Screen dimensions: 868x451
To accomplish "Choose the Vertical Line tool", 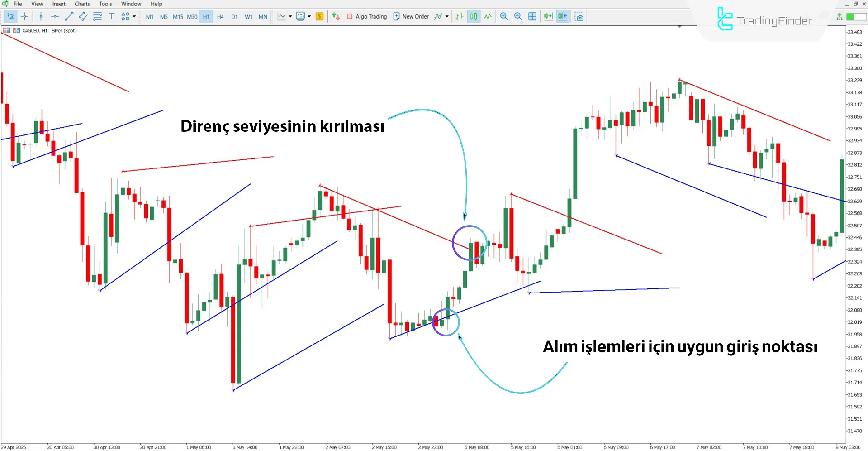I will point(41,17).
